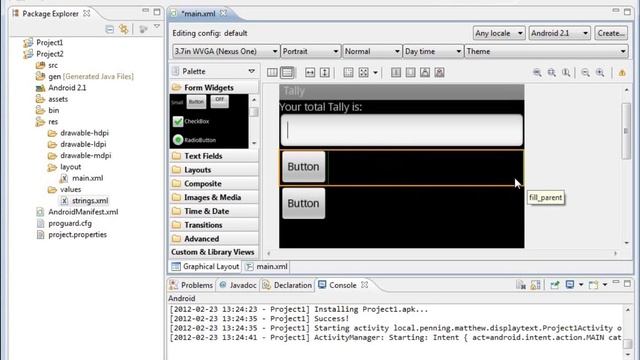Close the *main.xml editor tab
Image resolution: width=640 pixels, height=360 pixels.
coord(223,13)
